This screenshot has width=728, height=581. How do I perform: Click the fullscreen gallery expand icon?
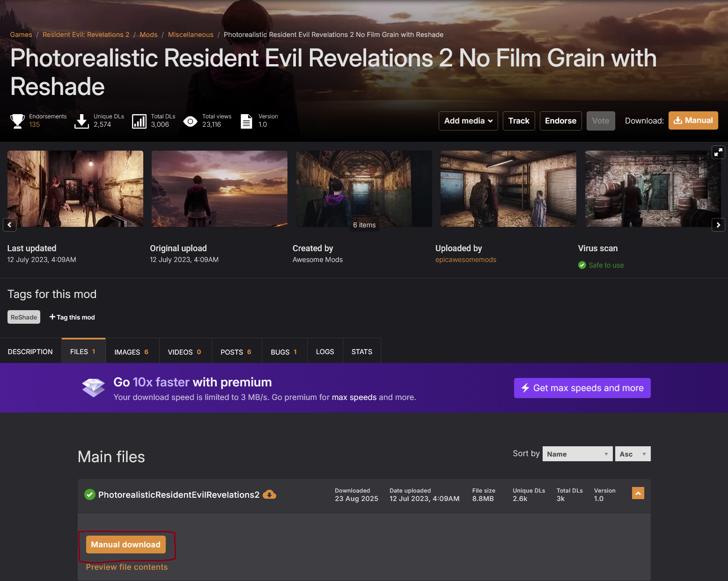click(718, 152)
